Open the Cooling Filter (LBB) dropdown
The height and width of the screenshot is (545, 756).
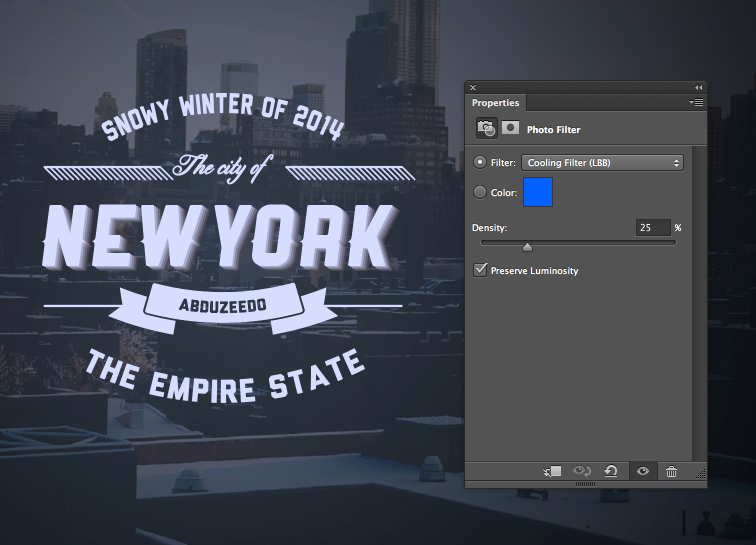(602, 162)
